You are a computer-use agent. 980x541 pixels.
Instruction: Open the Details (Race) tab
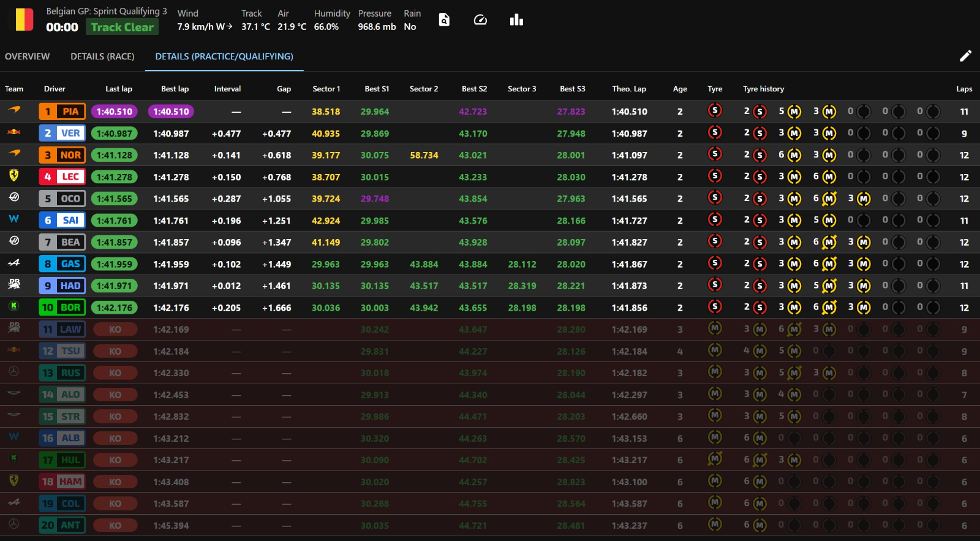[102, 56]
